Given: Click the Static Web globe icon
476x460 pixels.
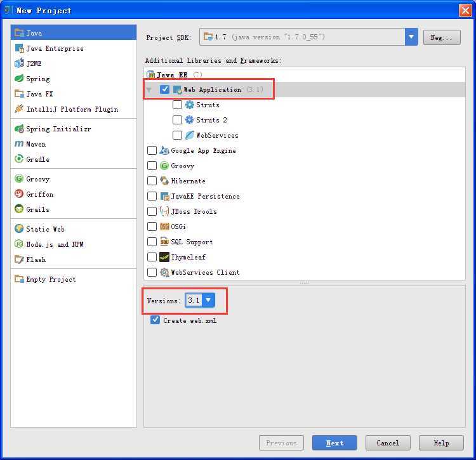Looking at the screenshot, I should tap(19, 228).
